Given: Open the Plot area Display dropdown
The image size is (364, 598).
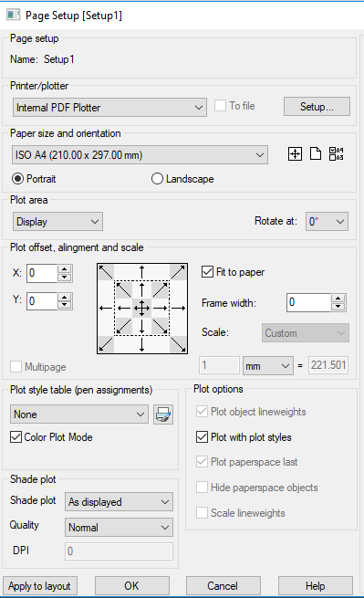Looking at the screenshot, I should 57,222.
